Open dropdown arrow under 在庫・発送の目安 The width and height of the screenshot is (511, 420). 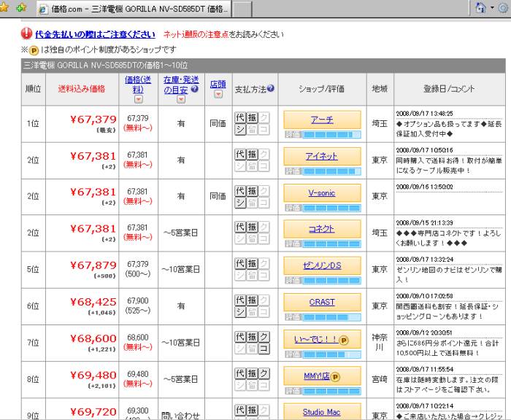pyautogui.click(x=181, y=99)
